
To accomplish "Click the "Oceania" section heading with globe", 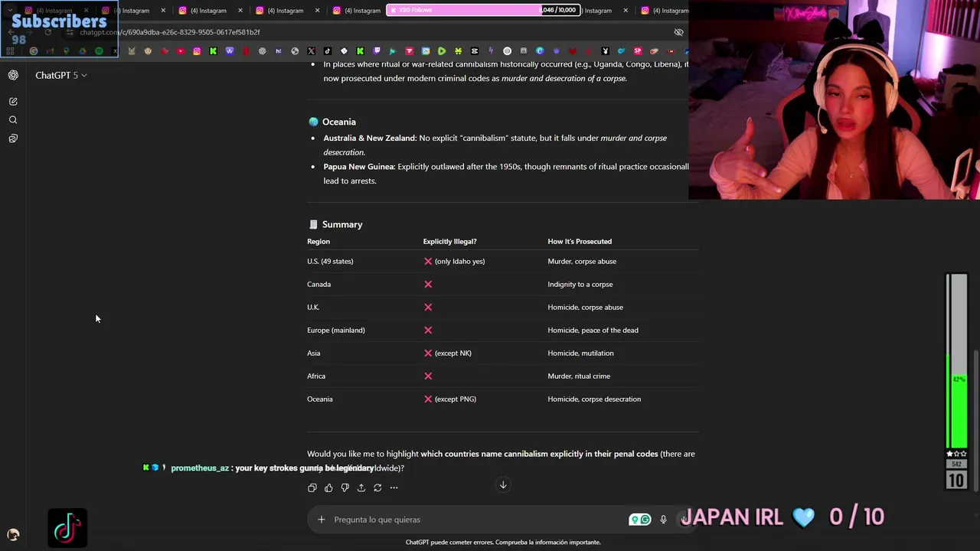I will 332,122.
